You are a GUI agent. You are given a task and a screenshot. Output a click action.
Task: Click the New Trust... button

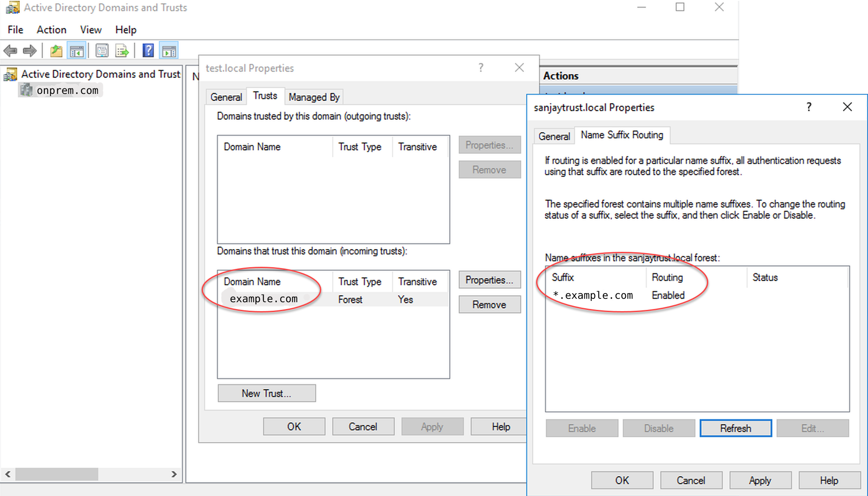pyautogui.click(x=267, y=393)
